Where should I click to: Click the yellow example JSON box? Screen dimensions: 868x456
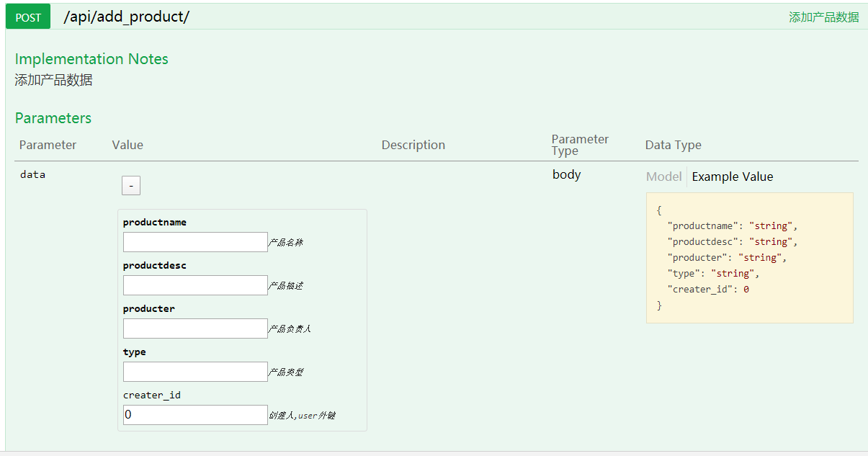point(749,258)
